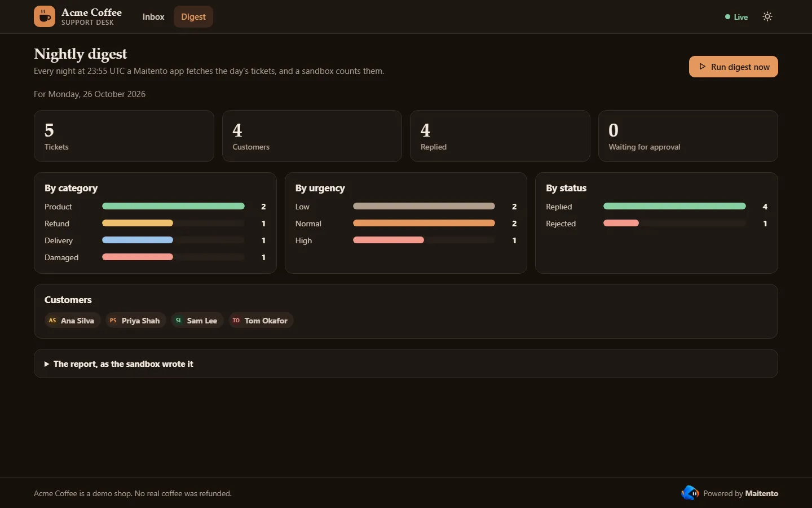812x508 pixels.
Task: Click the 'Low' urgency label
Action: [302, 207]
